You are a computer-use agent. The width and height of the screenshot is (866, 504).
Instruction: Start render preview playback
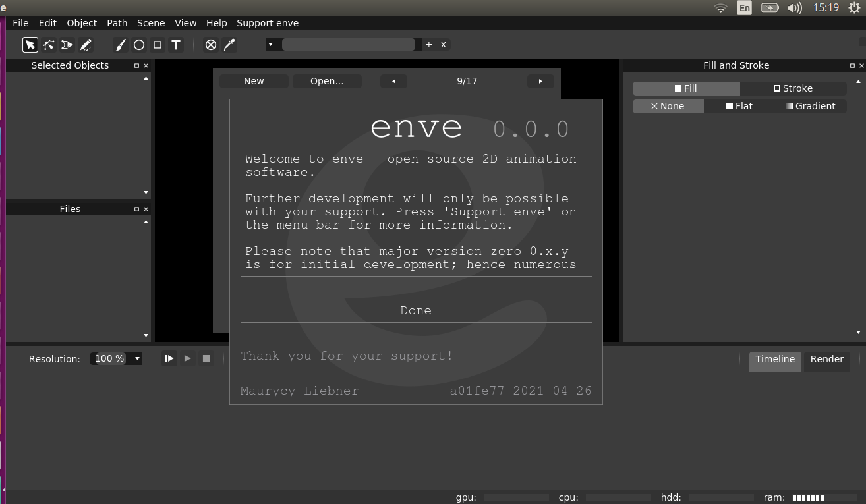tap(169, 358)
